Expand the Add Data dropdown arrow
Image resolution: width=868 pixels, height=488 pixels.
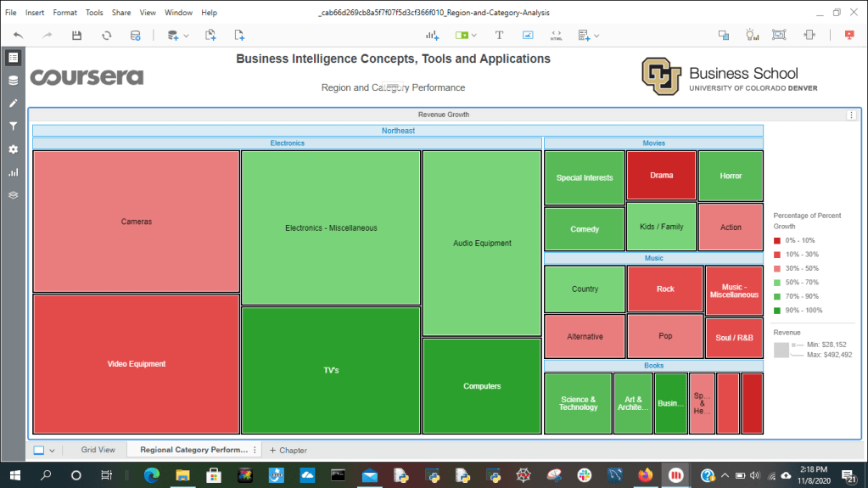(x=186, y=36)
